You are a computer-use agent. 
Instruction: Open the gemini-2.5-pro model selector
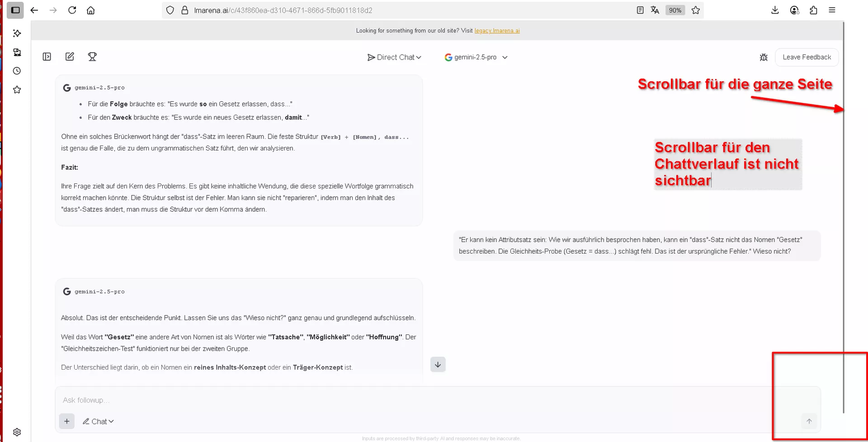pos(476,57)
